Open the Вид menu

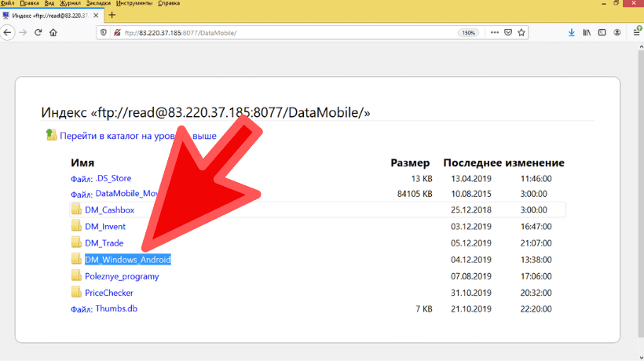pos(49,3)
